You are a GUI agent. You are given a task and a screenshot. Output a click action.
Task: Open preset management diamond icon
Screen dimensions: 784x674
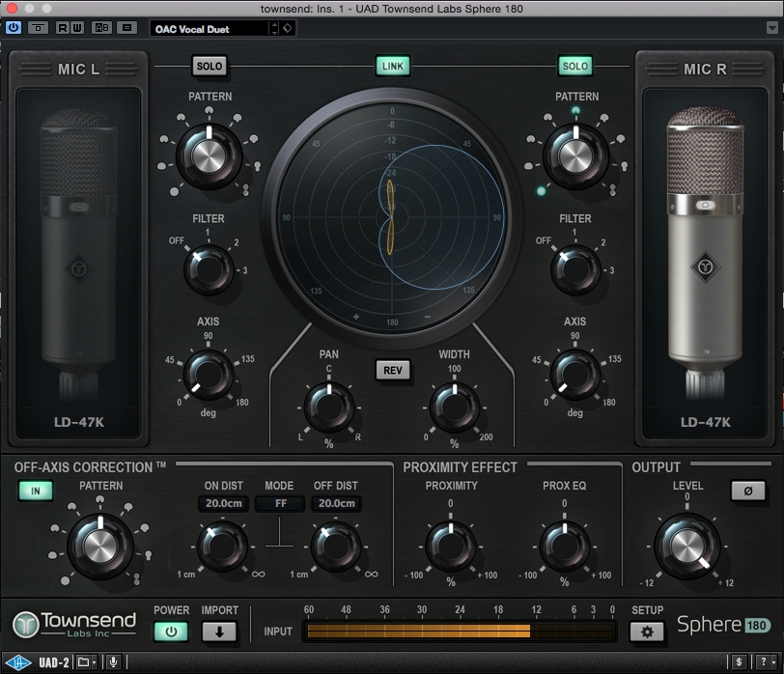[289, 28]
